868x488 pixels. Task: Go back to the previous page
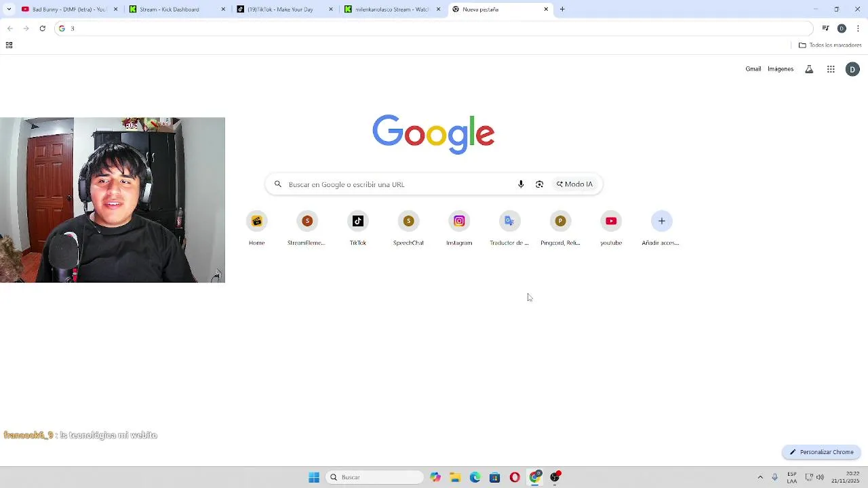coord(9,28)
